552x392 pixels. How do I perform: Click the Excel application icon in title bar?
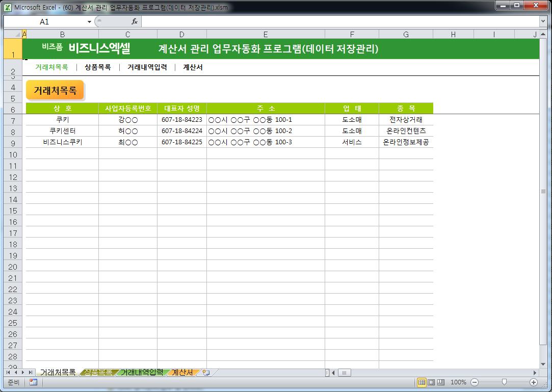[8, 7]
